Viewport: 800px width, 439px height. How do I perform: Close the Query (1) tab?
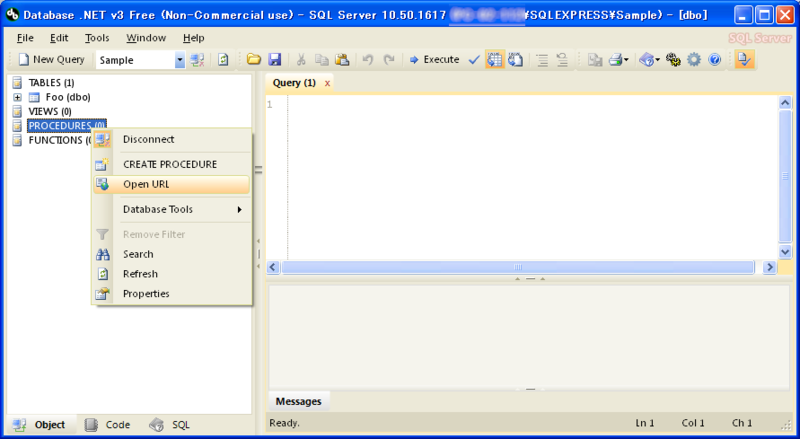327,83
